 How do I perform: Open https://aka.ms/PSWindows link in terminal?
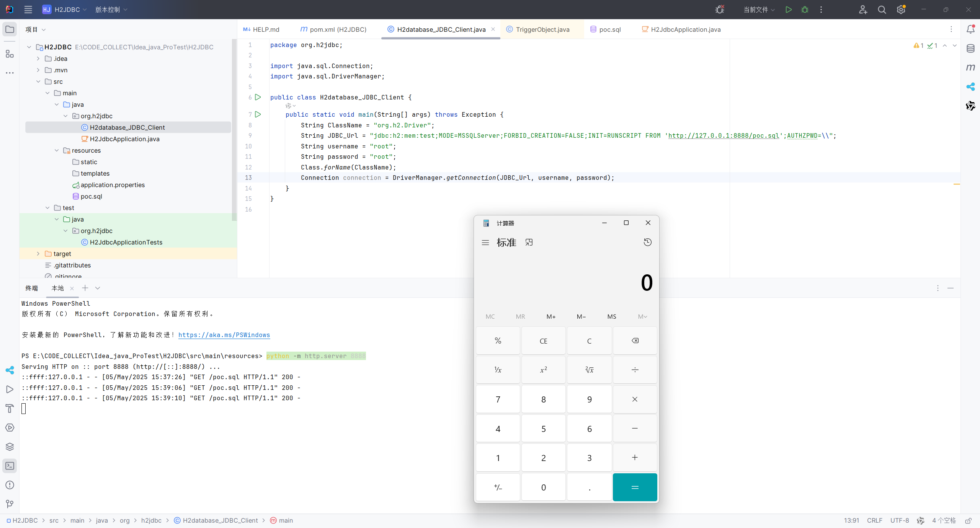[224, 335]
